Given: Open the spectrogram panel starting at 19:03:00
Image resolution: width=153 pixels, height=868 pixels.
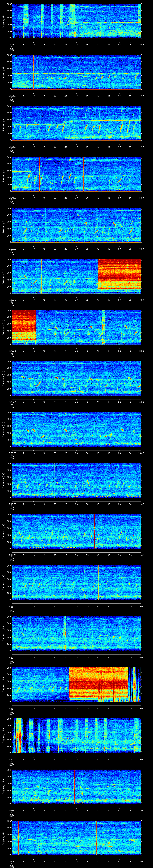Looking at the screenshot, I should pos(76,123).
